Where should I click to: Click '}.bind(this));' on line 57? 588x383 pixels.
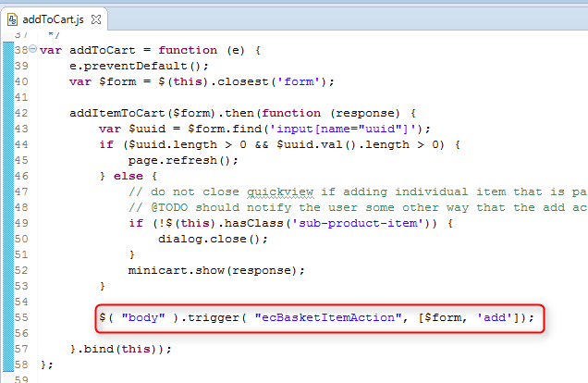121,350
